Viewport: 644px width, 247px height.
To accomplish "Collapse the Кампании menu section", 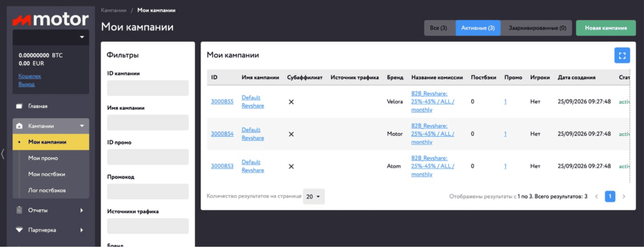I will pyautogui.click(x=82, y=126).
